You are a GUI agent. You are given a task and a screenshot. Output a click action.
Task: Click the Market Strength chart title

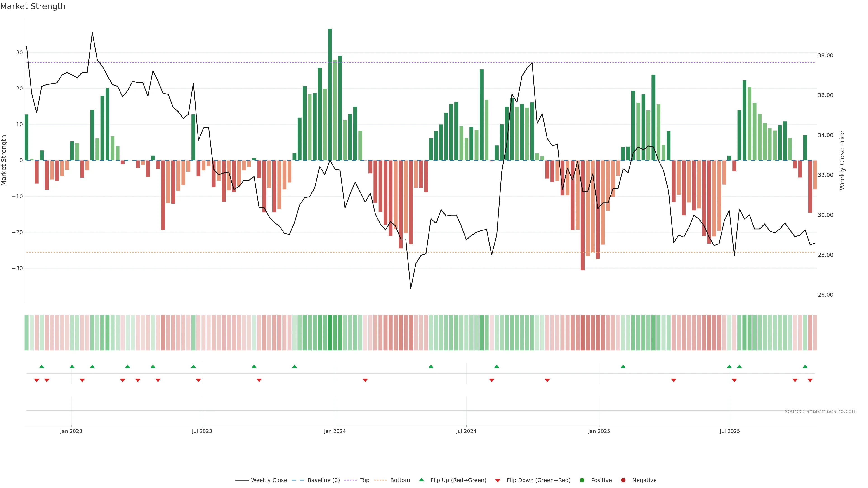click(x=33, y=6)
